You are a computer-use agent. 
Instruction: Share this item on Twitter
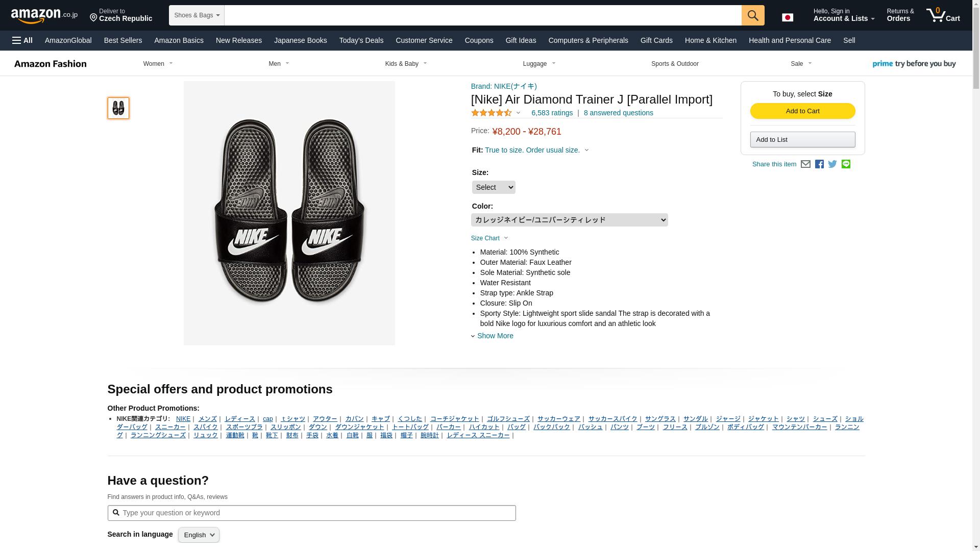832,164
